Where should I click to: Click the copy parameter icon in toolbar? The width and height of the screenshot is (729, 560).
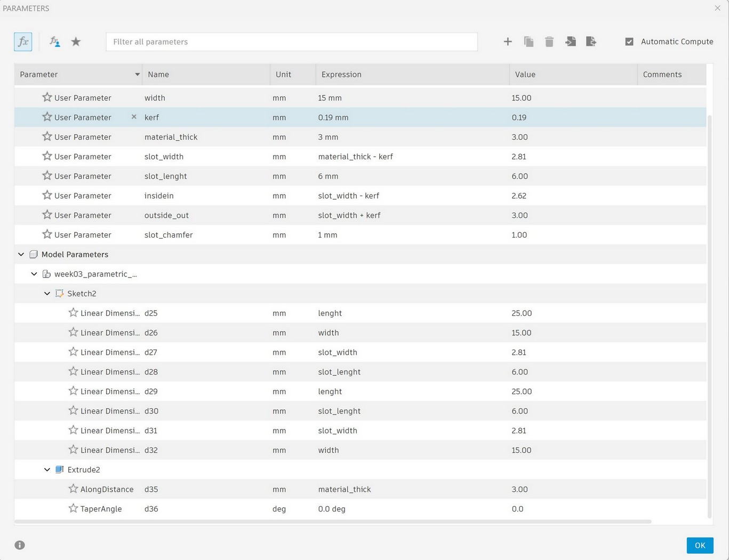point(528,42)
